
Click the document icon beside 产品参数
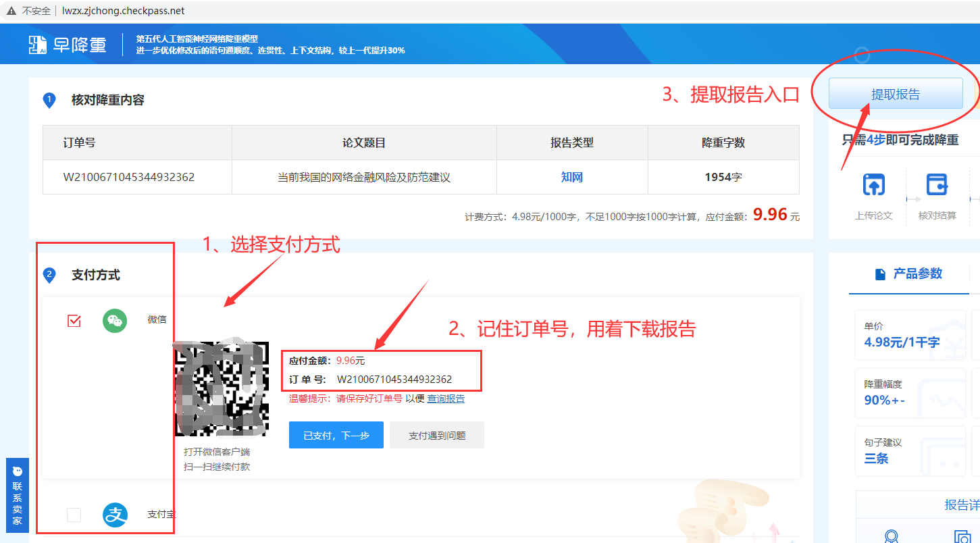click(x=880, y=274)
